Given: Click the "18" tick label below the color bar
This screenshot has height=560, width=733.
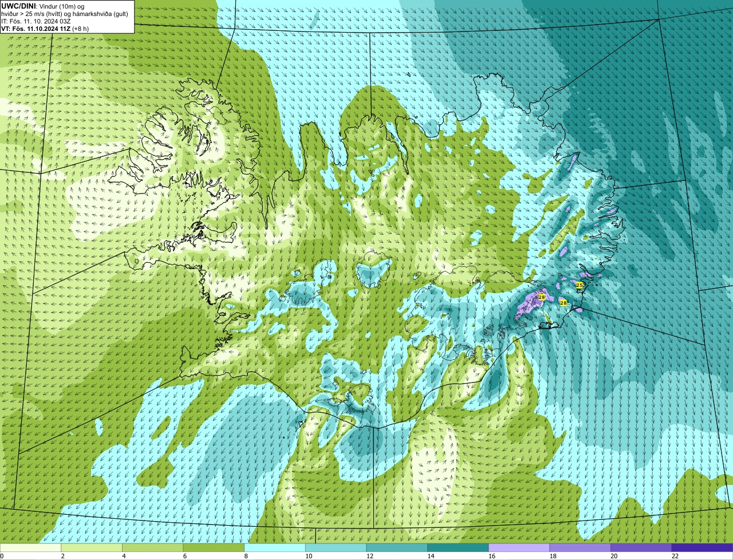Looking at the screenshot, I should (x=553, y=556).
